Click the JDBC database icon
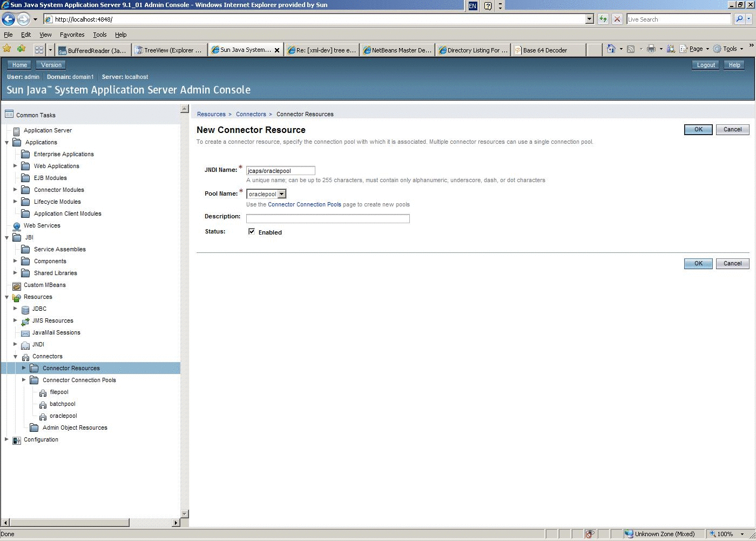 click(25, 309)
